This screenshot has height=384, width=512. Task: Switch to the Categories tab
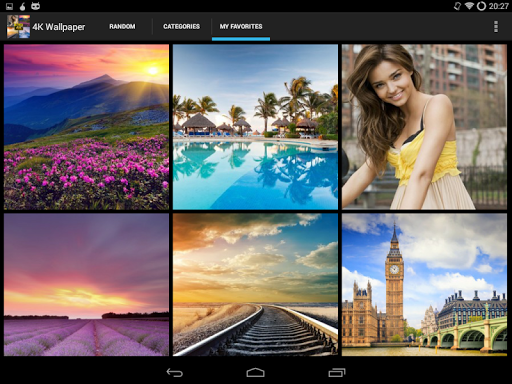coord(181,26)
